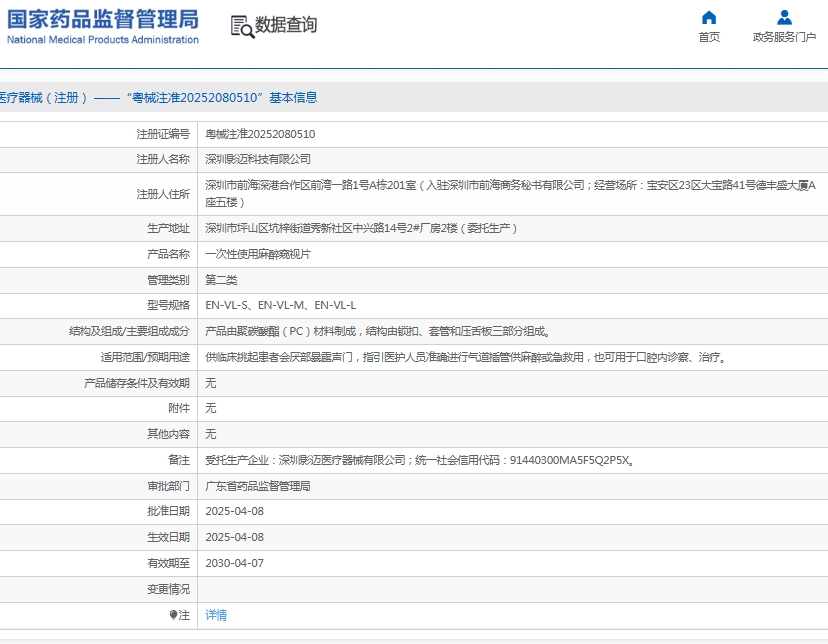Click 2025-04-08 in the 生效日期 row
Viewport: 828px width, 644px height.
(234, 537)
